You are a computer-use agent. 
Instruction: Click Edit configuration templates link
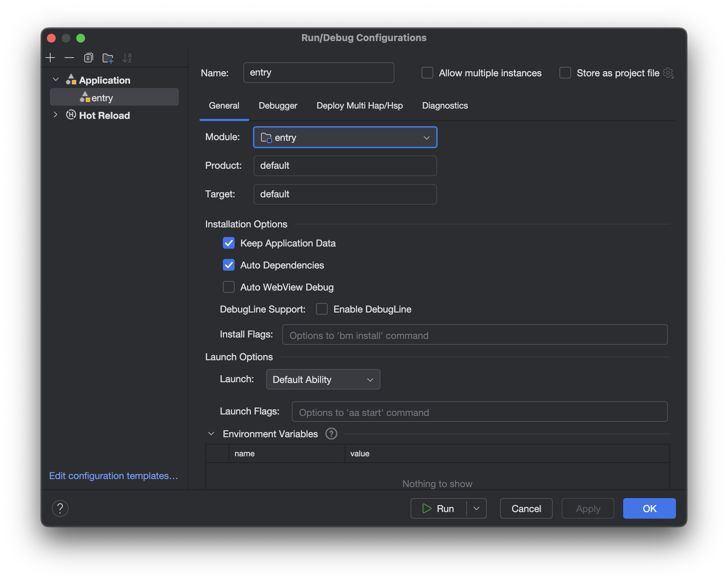[x=114, y=476]
